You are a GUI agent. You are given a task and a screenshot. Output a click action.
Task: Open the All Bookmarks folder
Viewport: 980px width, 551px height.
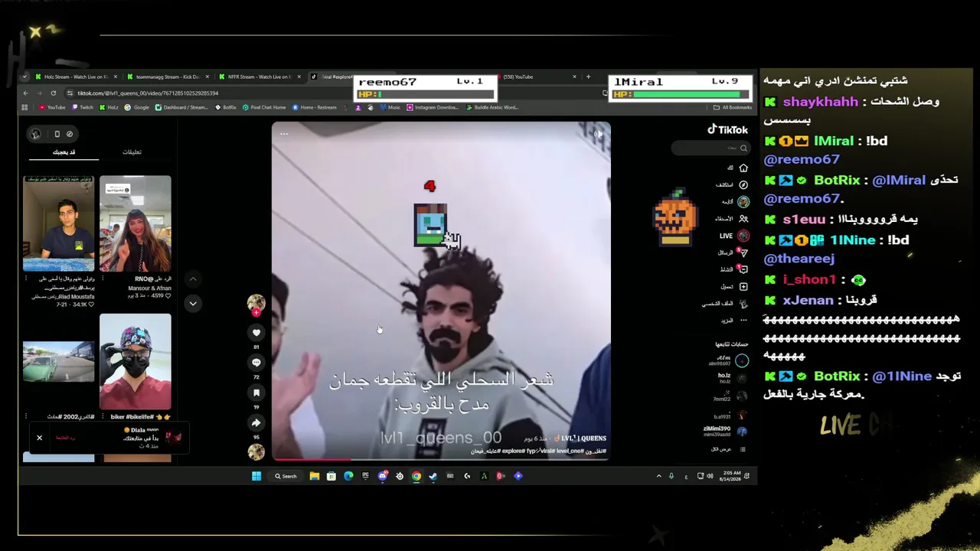click(732, 107)
